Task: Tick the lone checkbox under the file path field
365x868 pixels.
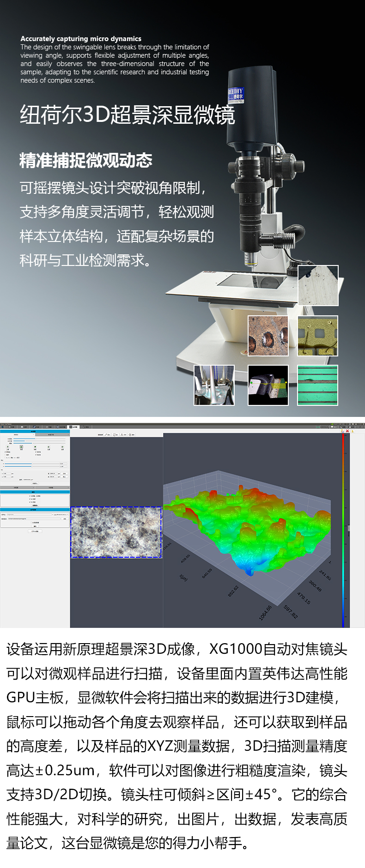Action: 31,523
